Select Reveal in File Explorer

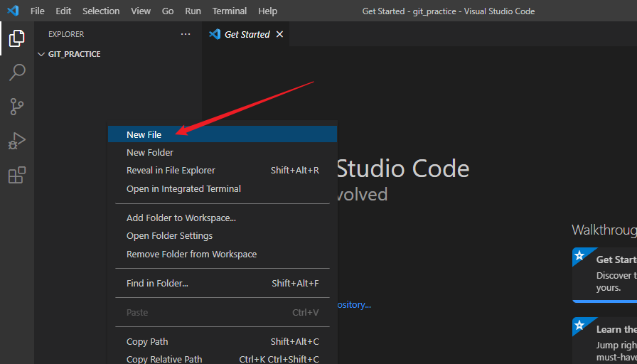coord(223,171)
